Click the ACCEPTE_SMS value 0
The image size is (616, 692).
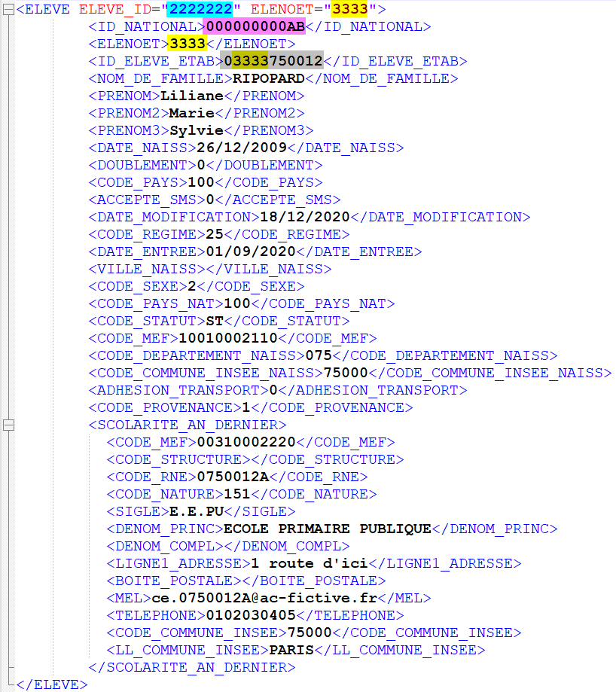click(x=210, y=200)
